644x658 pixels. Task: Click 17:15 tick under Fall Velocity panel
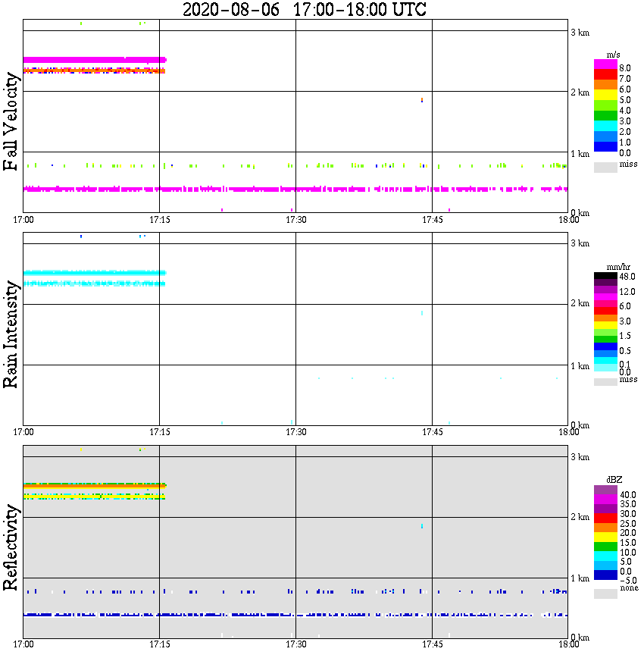160,220
